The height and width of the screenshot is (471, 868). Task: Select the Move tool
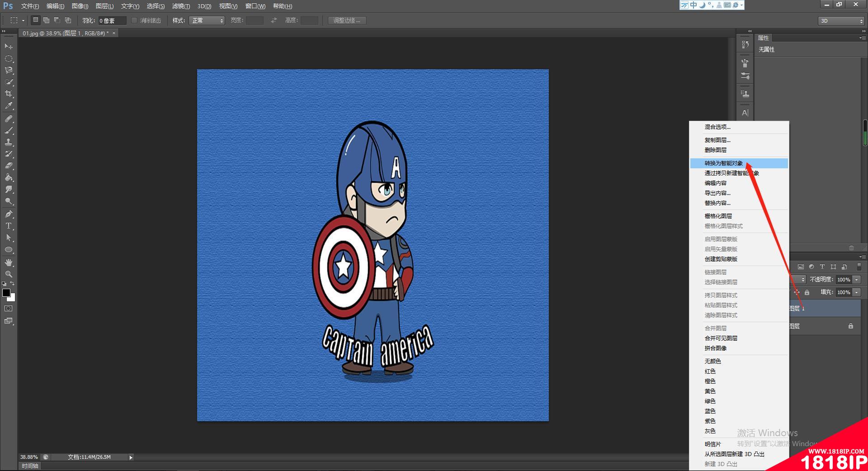9,47
